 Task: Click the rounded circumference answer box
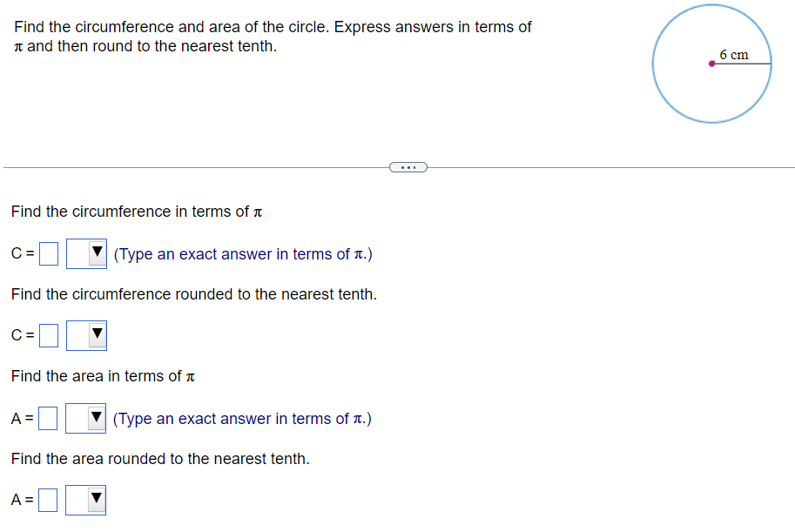48,334
